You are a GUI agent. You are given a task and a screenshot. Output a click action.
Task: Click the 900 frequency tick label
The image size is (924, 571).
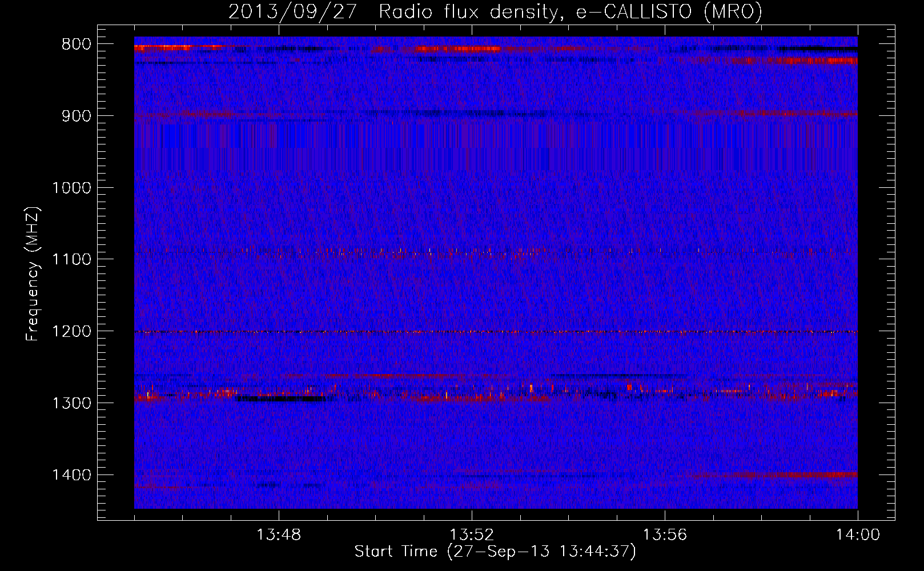pos(77,116)
